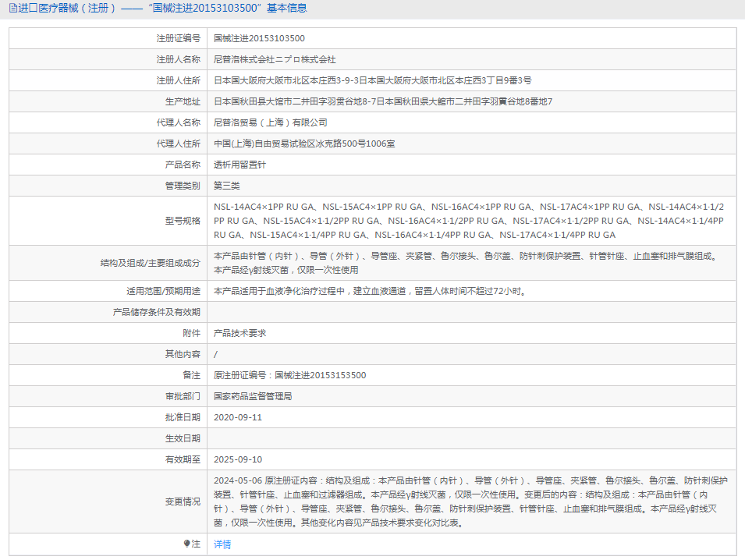
Task: Click the 批准日期 label
Action: pyautogui.click(x=183, y=417)
